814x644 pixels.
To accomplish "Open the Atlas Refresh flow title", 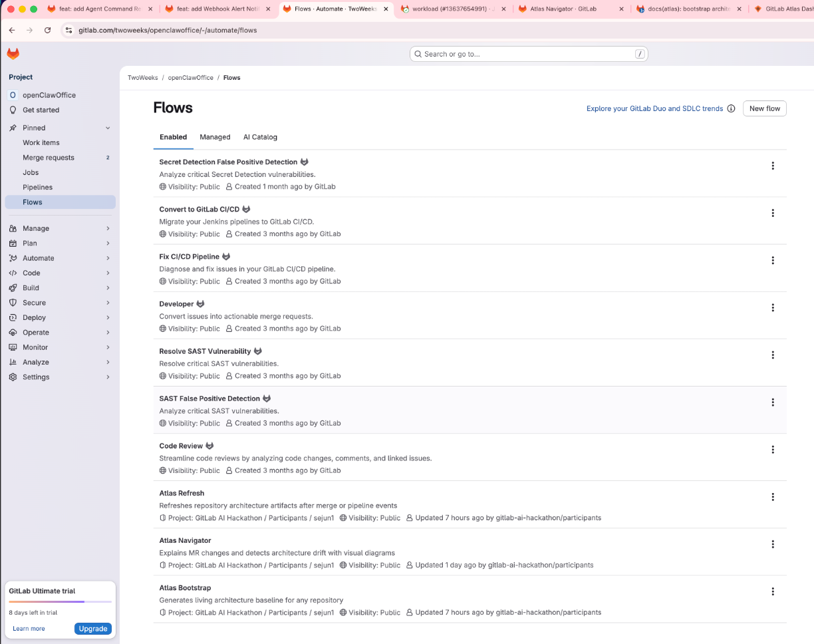I will [182, 494].
